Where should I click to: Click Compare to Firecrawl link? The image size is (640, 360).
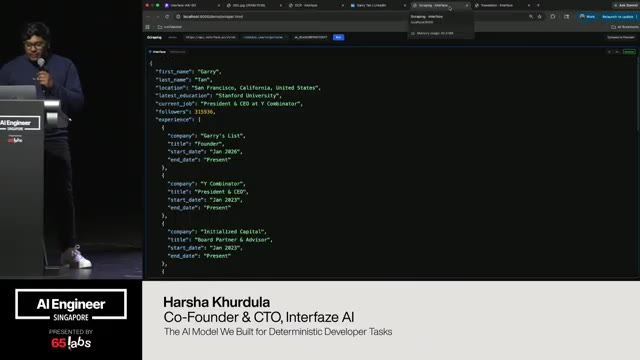pos(620,37)
